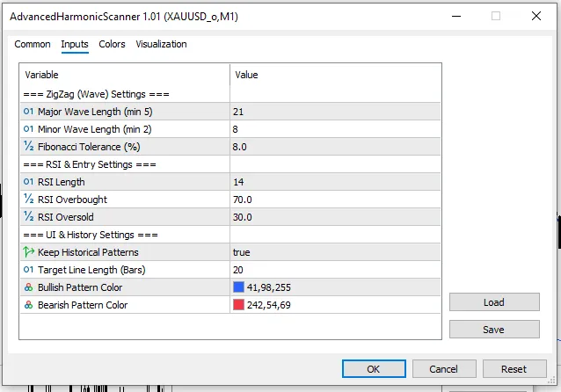Select the Bearish color text 242,54,69
The width and height of the screenshot is (561, 392).
pos(269,305)
